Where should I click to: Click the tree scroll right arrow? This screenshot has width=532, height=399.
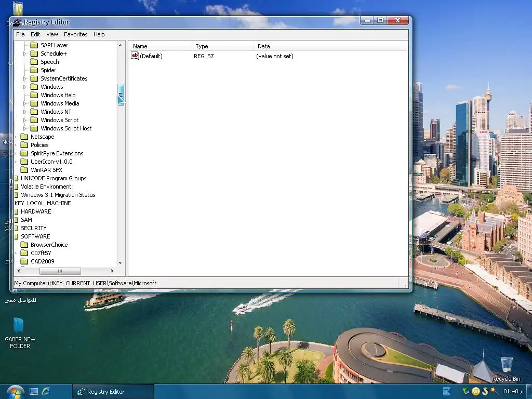click(x=112, y=271)
